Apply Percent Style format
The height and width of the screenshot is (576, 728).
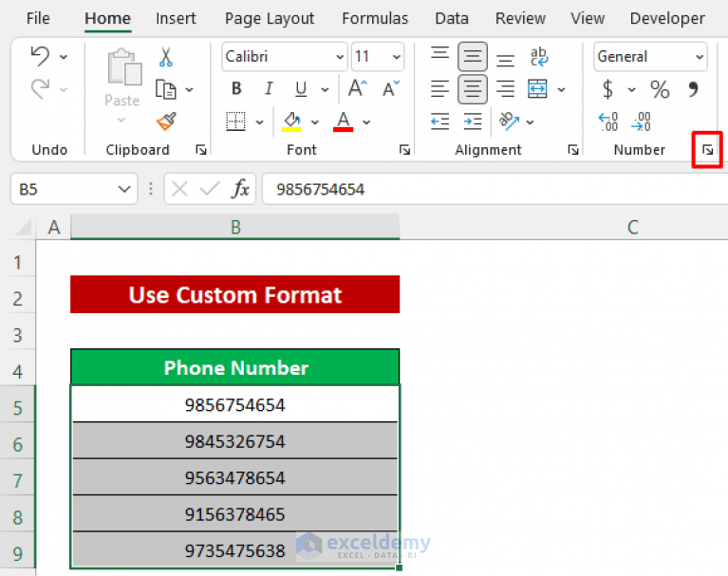point(660,89)
